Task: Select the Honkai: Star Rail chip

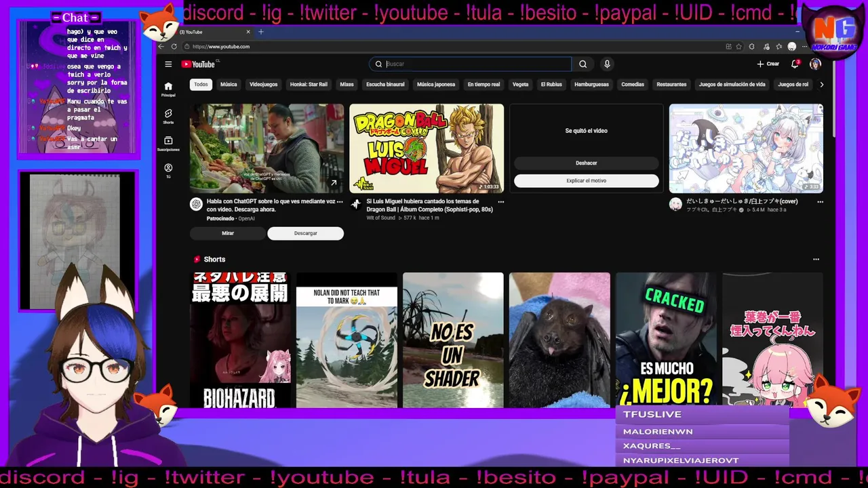Action: [x=309, y=85]
